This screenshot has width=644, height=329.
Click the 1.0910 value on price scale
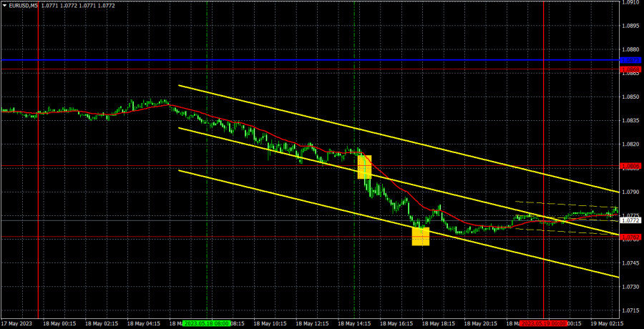click(630, 3)
